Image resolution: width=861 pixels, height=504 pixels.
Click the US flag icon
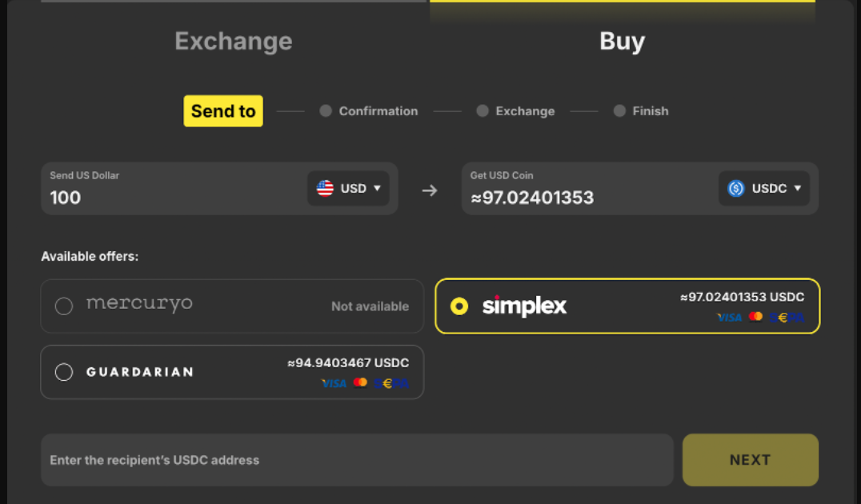[325, 189]
